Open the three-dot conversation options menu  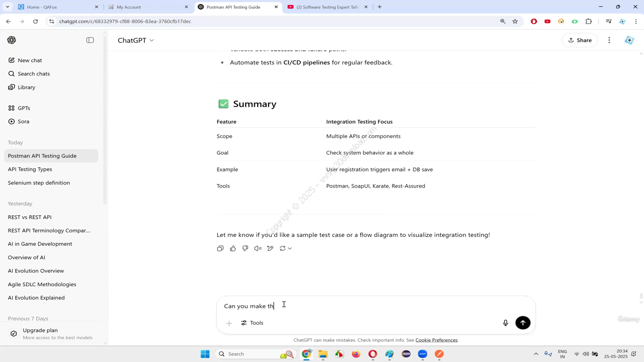(x=609, y=40)
